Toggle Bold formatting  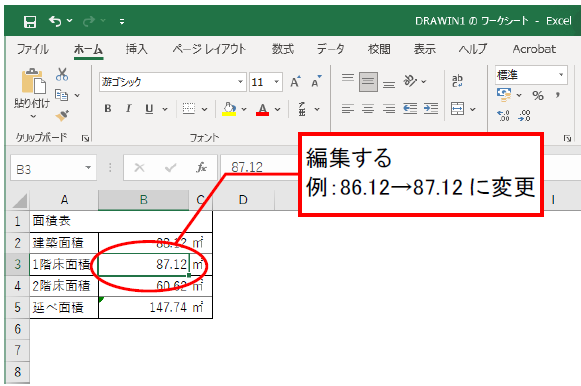point(108,109)
